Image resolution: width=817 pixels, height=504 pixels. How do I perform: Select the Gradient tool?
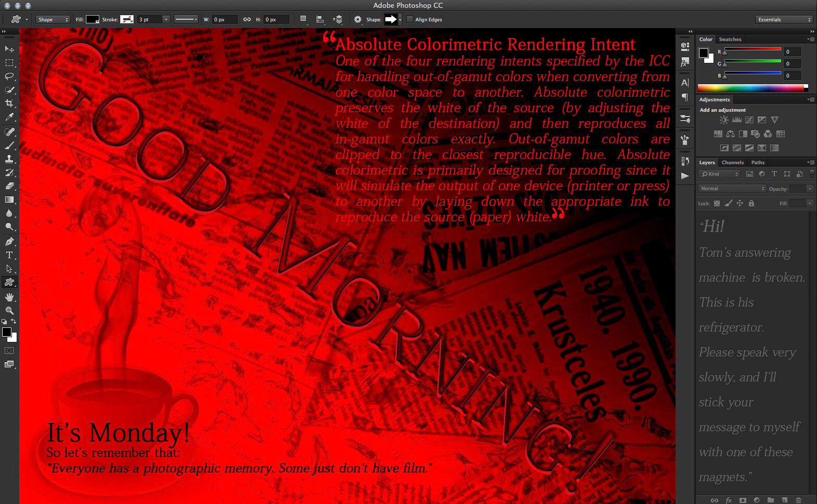9,200
